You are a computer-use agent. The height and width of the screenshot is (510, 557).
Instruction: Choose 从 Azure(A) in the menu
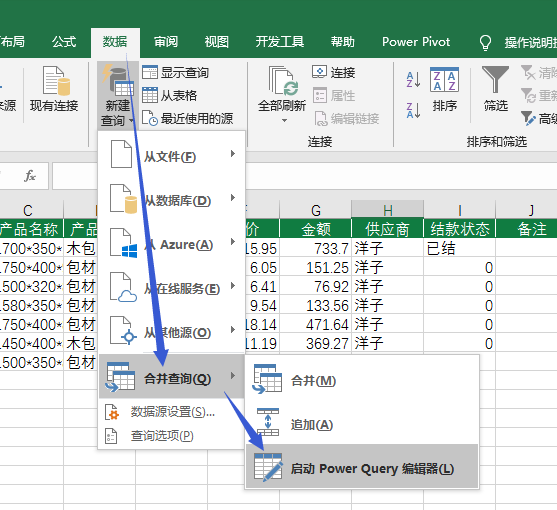click(x=172, y=242)
